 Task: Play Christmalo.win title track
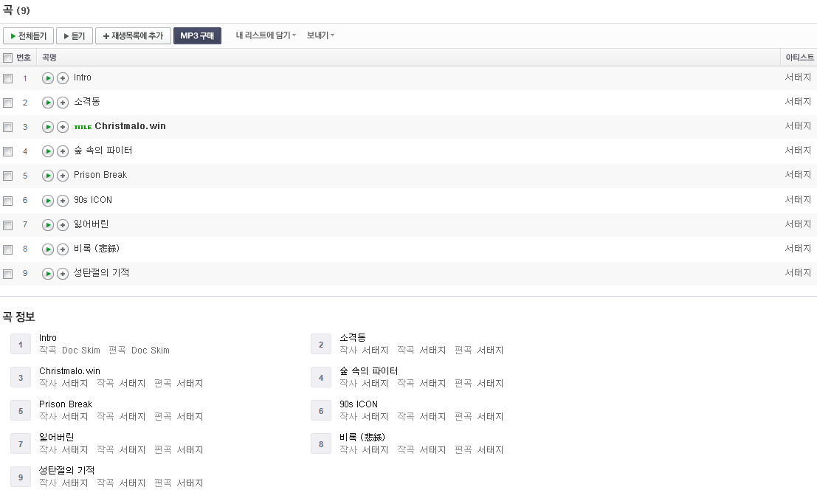coord(47,127)
